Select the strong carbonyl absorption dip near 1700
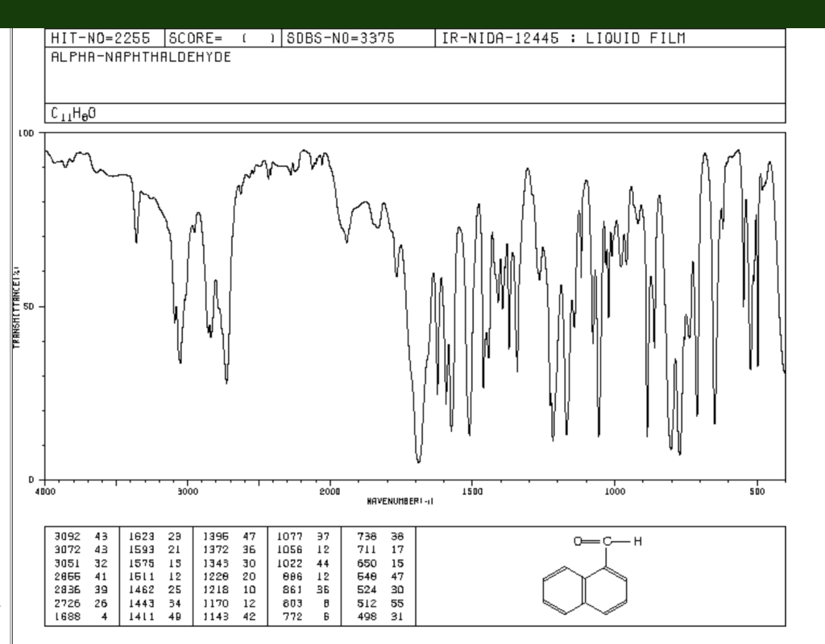Screen dimensions: 825x644 click(x=418, y=459)
